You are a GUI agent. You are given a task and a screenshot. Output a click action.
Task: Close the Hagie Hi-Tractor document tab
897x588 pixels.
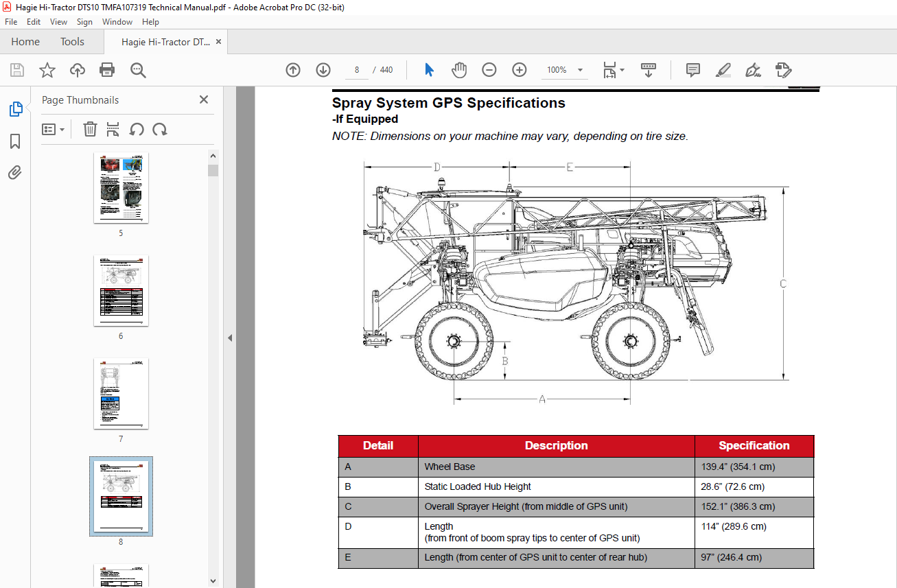tap(219, 42)
